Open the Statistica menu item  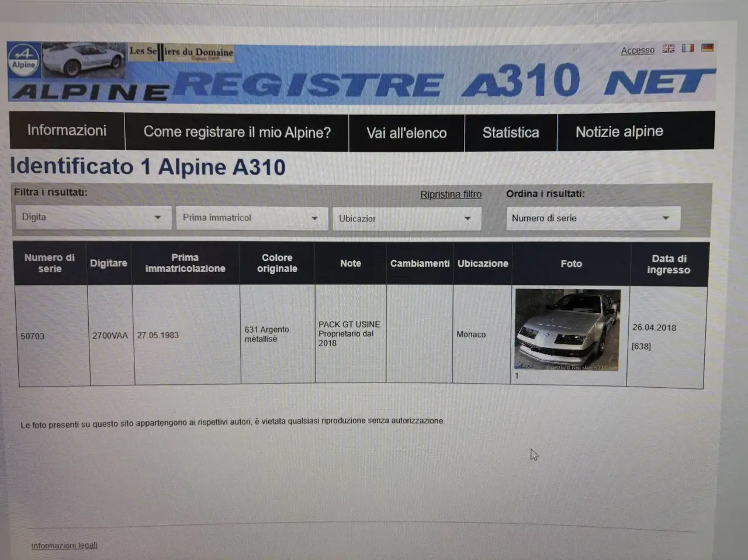511,133
